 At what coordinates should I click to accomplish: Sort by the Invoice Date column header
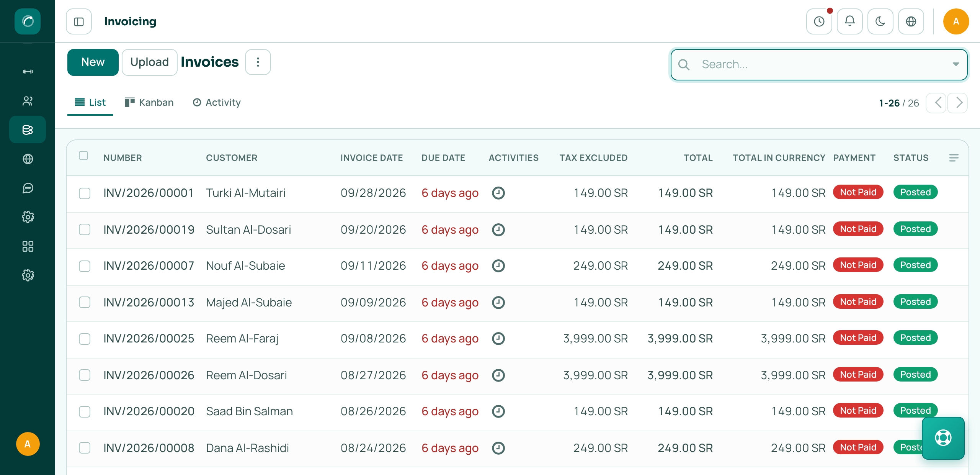point(372,158)
